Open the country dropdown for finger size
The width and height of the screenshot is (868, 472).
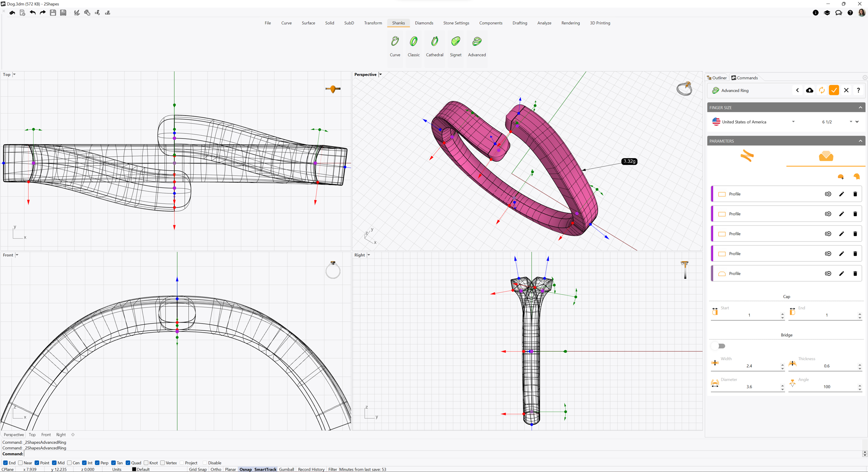[x=793, y=122]
